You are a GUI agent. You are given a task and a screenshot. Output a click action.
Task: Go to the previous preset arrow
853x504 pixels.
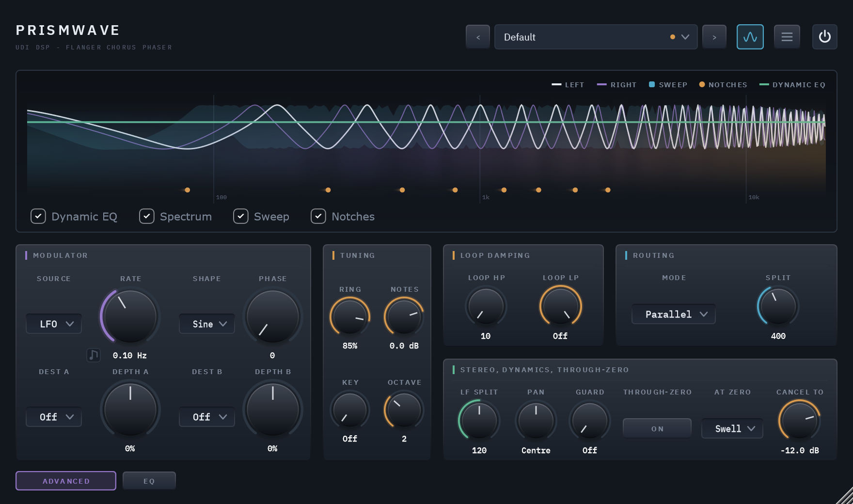pos(478,37)
